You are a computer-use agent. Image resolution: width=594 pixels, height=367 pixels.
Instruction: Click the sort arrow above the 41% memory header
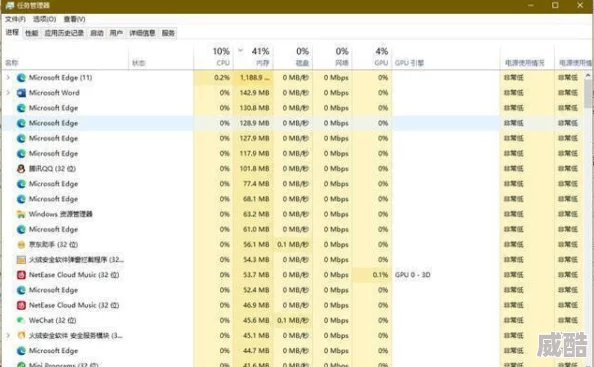pyautogui.click(x=240, y=50)
